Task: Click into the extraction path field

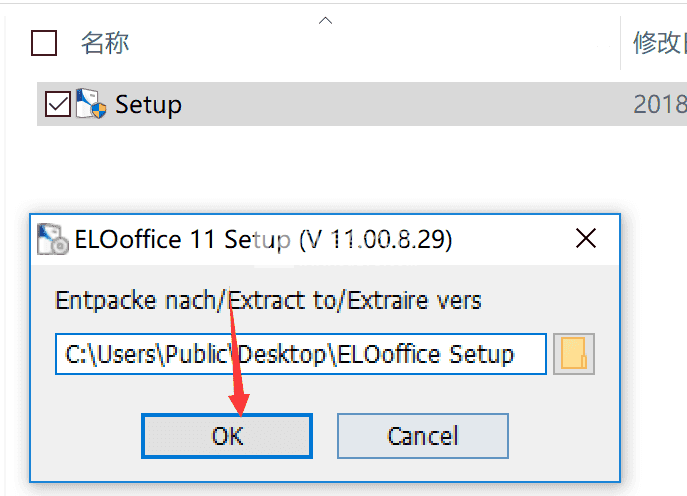Action: (301, 354)
